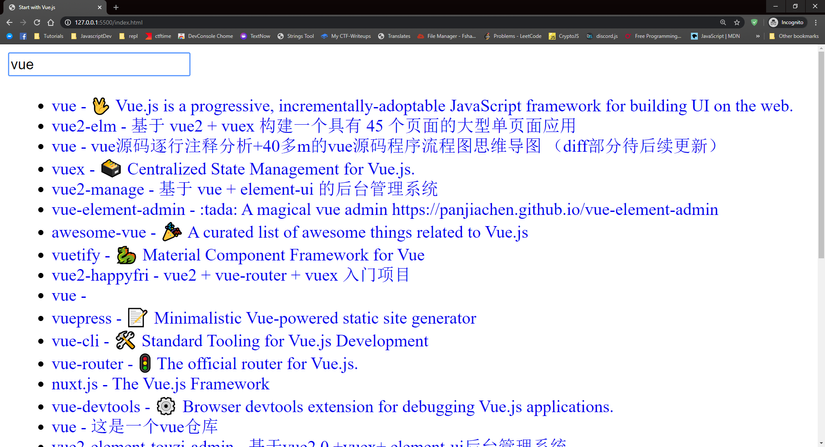Open the awesome-vue curated list link
Image resolution: width=825 pixels, height=447 pixels.
click(x=290, y=232)
